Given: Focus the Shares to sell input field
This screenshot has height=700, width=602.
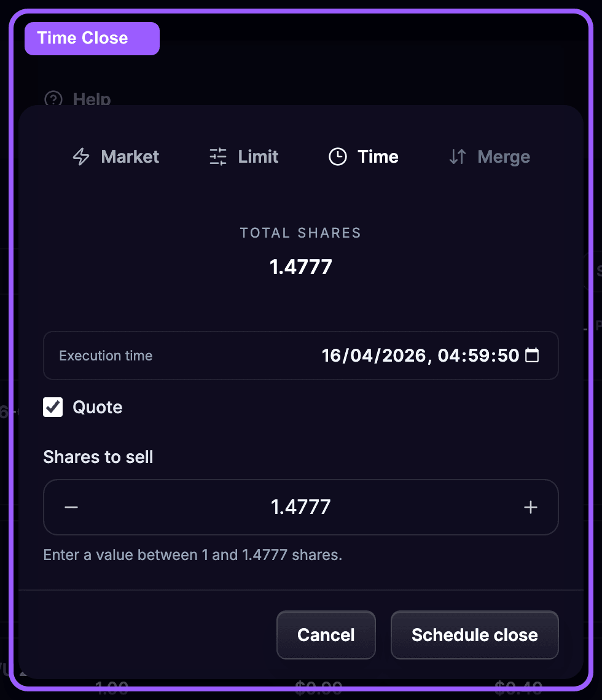Looking at the screenshot, I should pyautogui.click(x=300, y=507).
